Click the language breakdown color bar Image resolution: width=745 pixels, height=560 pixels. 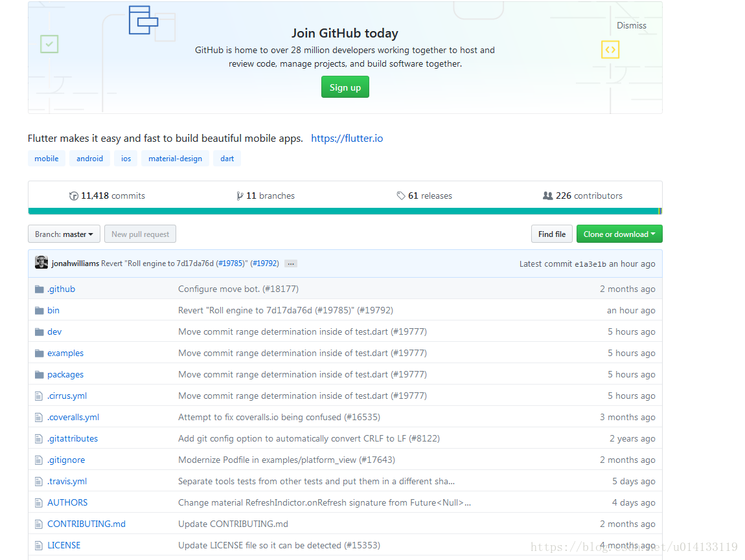click(345, 211)
